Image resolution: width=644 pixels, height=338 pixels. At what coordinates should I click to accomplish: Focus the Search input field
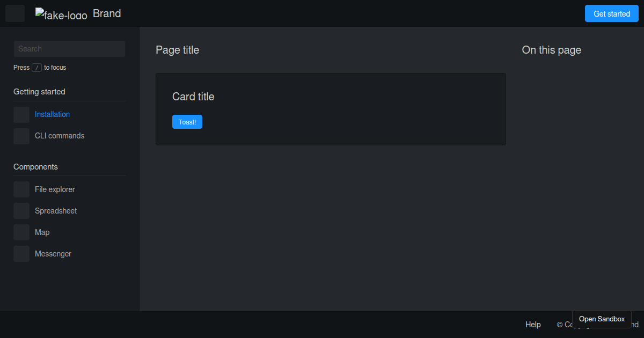(x=69, y=48)
